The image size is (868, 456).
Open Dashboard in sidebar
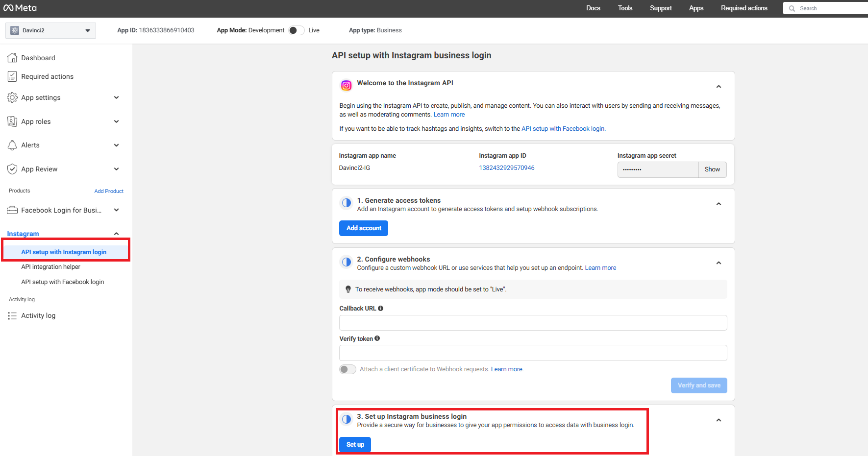(x=38, y=58)
